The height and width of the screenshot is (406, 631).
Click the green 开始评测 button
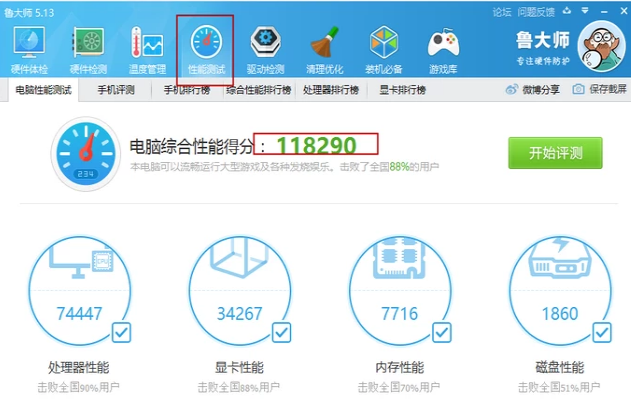[x=555, y=154]
